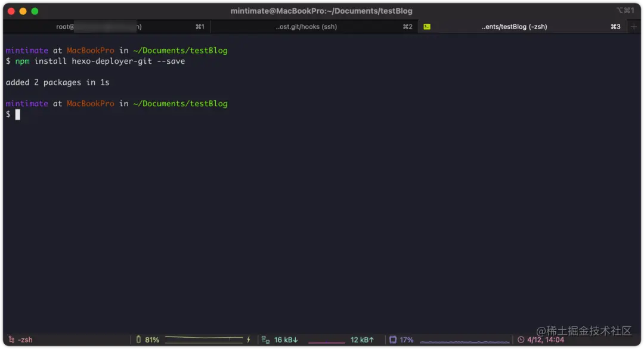Click the CPU chip icon beside 17%
This screenshot has height=349, width=644.
tap(393, 339)
